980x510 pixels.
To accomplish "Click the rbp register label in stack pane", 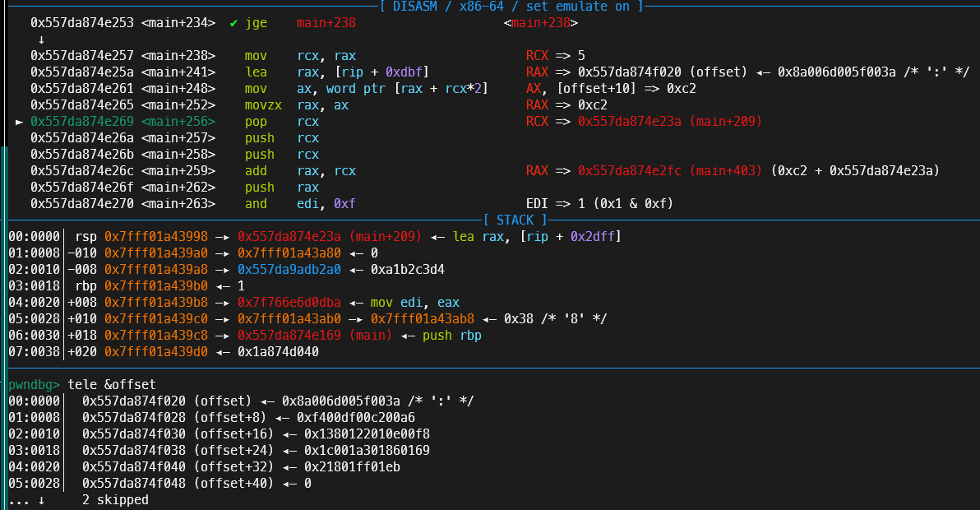I will pyautogui.click(x=86, y=285).
